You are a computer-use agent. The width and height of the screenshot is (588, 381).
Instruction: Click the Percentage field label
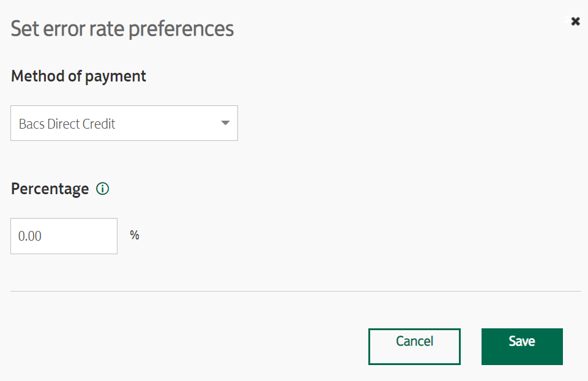[50, 189]
